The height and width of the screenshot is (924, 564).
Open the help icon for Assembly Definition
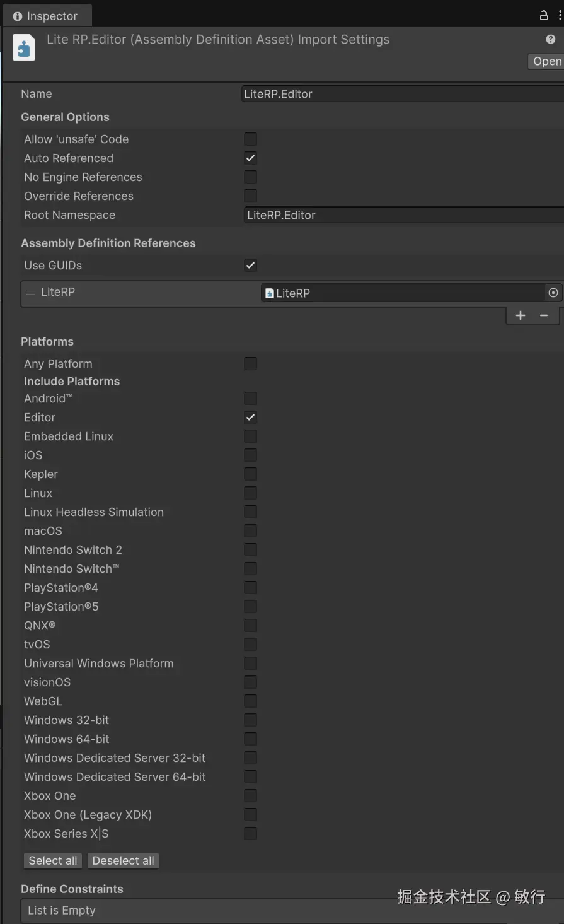pyautogui.click(x=551, y=39)
